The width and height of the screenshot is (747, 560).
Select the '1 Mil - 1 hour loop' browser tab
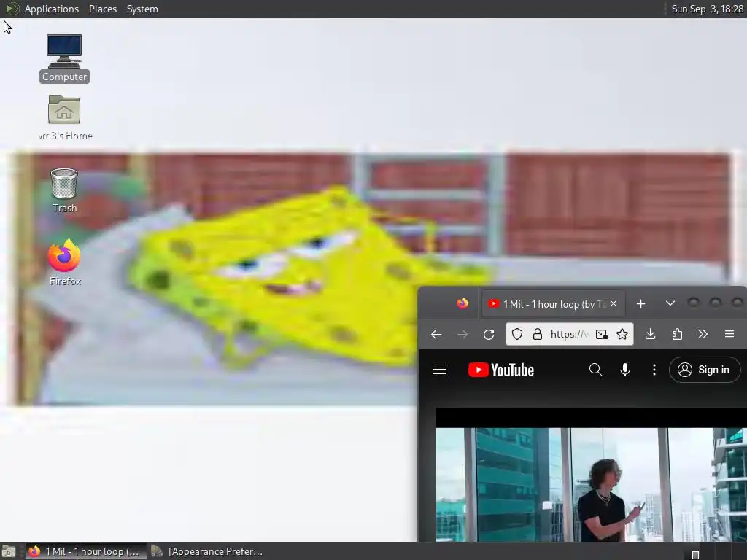tap(553, 304)
